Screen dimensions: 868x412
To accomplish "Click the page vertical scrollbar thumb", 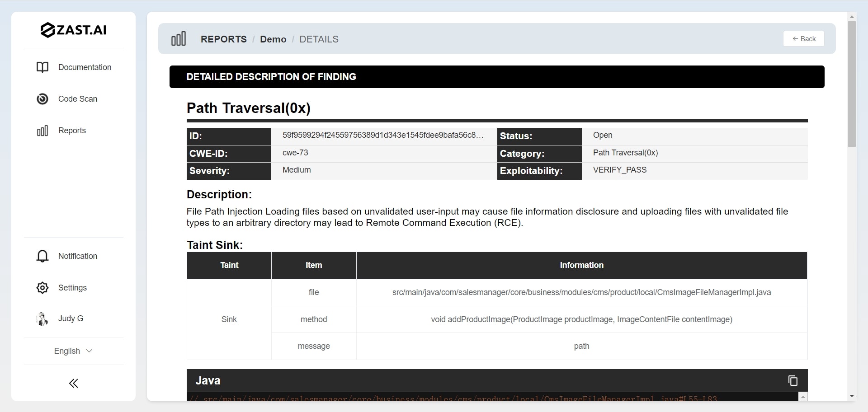I will (x=852, y=84).
